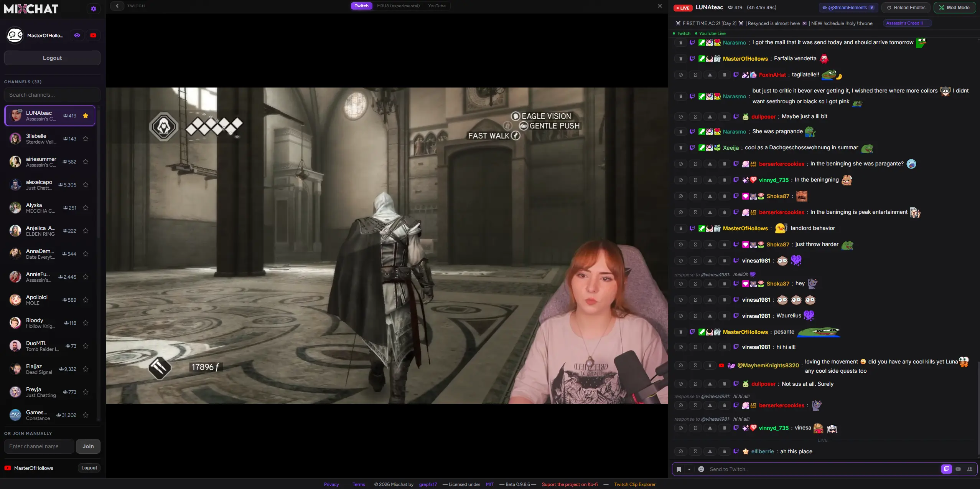Expand the dropdown arrow beside the bookmark
The width and height of the screenshot is (980, 489).
(x=689, y=469)
